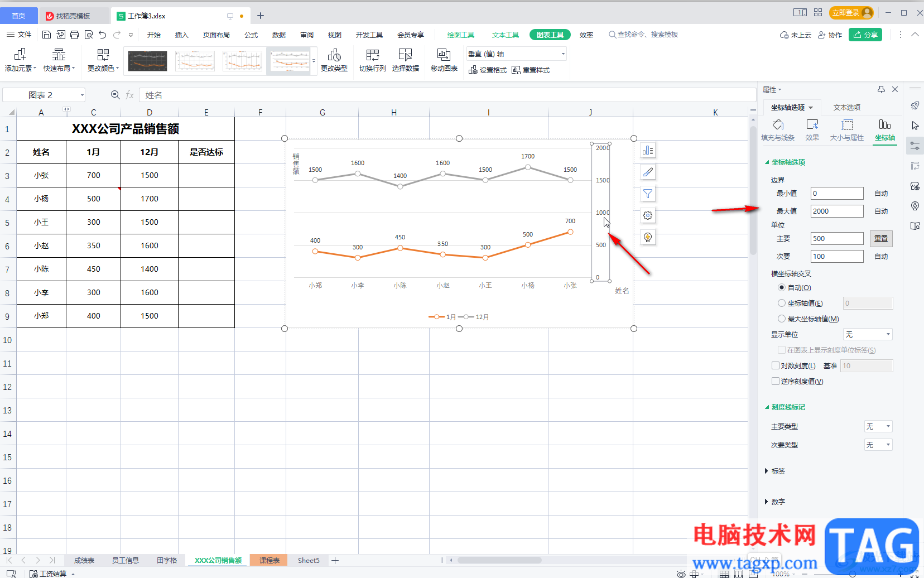The height and width of the screenshot is (578, 924).
Task: Select Fill & Line (填充与线条) pane icon
Action: pos(778,130)
